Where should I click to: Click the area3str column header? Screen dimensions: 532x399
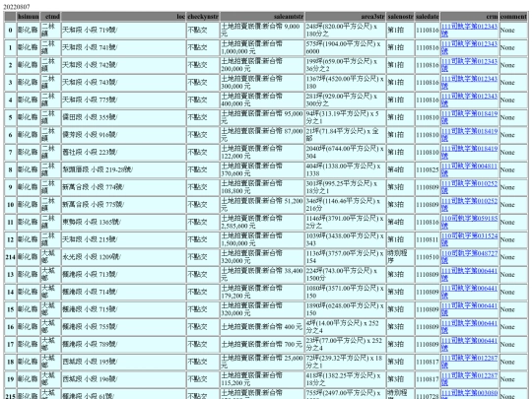click(x=345, y=17)
